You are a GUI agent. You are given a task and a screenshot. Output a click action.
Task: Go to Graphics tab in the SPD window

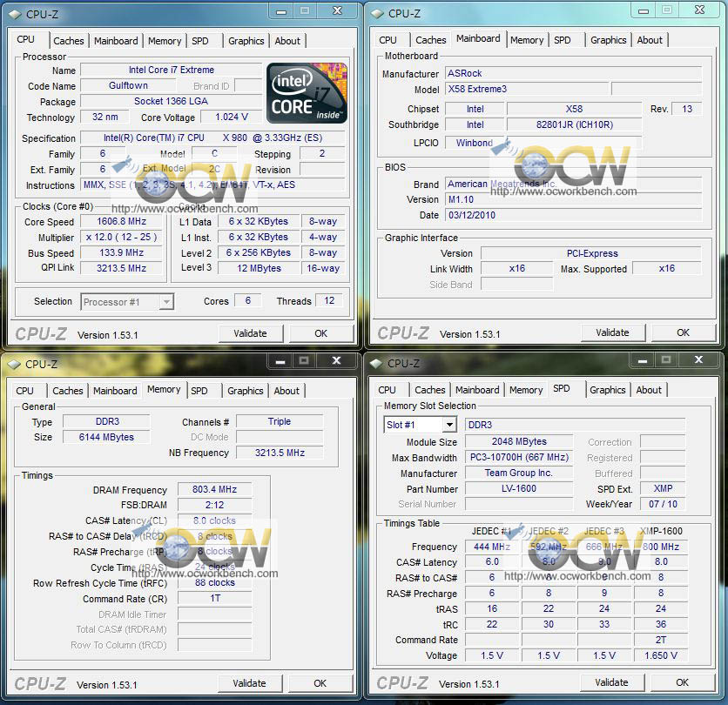607,390
